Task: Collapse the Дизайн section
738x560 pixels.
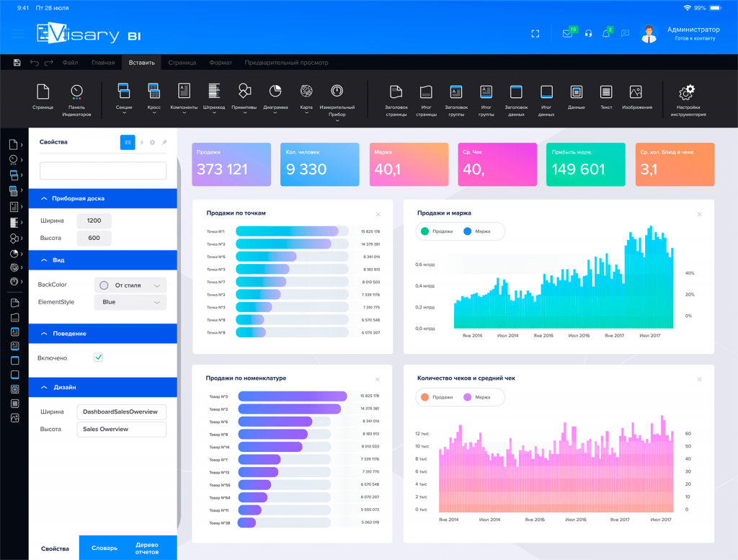Action: (102, 387)
